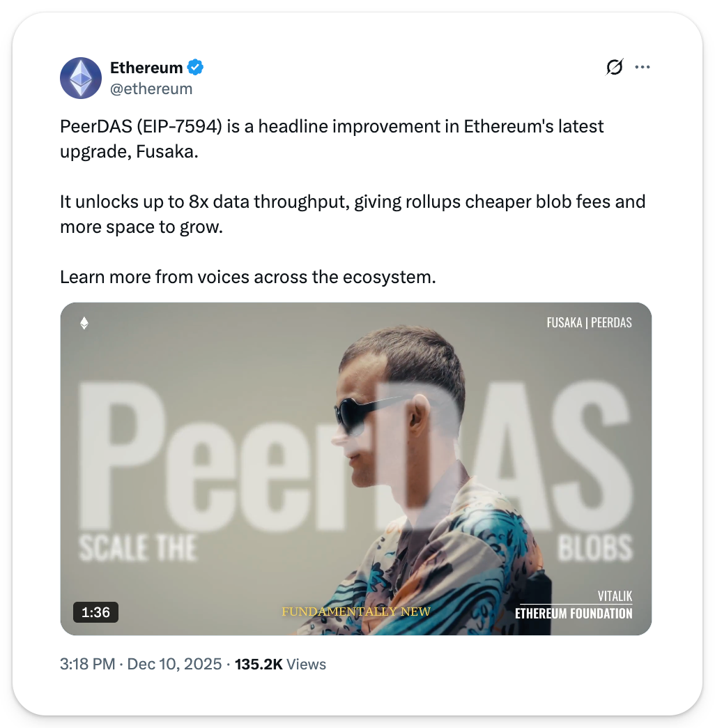This screenshot has height=728, width=715.
Task: Click the tweet text mentioning Fusaka
Action: click(332, 139)
